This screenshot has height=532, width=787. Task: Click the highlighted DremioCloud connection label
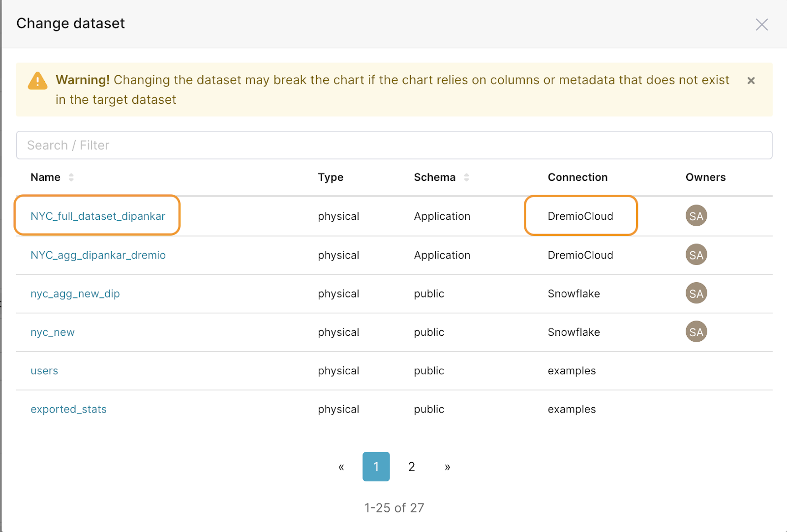pyautogui.click(x=580, y=215)
